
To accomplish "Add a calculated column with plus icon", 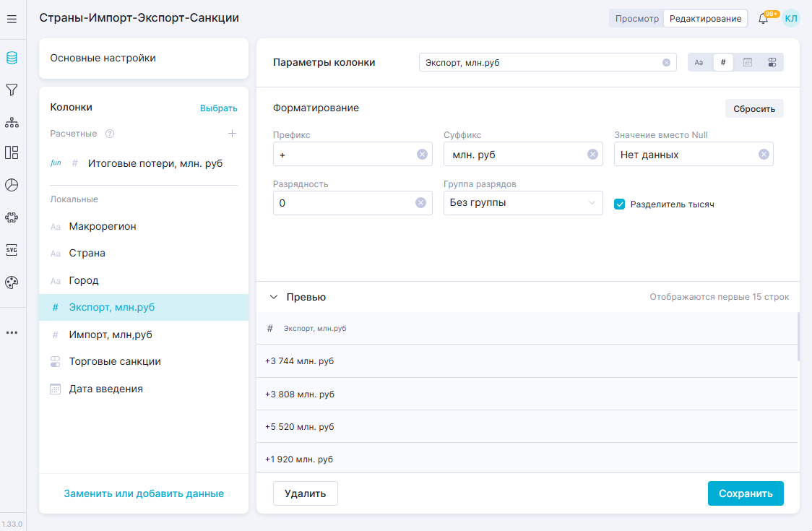I will (232, 134).
